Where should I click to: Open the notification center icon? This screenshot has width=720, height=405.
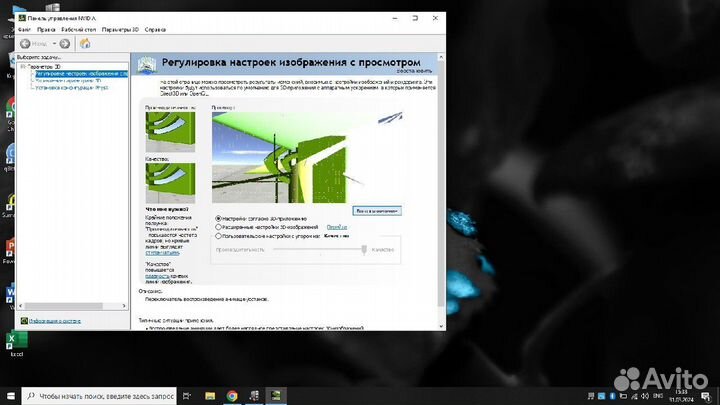tap(706, 396)
